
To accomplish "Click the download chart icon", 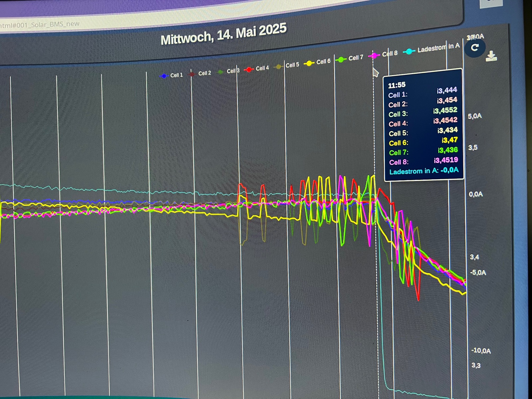I will 491,56.
